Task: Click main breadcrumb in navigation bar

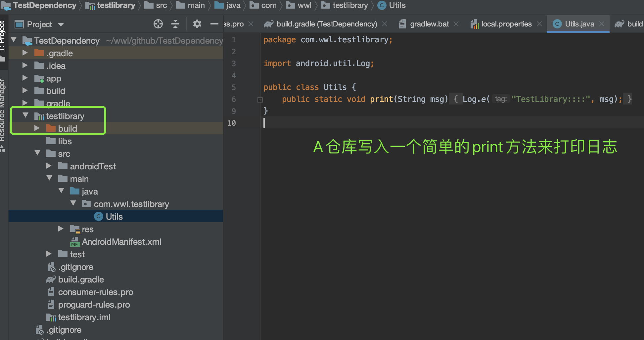Action: [x=196, y=5]
